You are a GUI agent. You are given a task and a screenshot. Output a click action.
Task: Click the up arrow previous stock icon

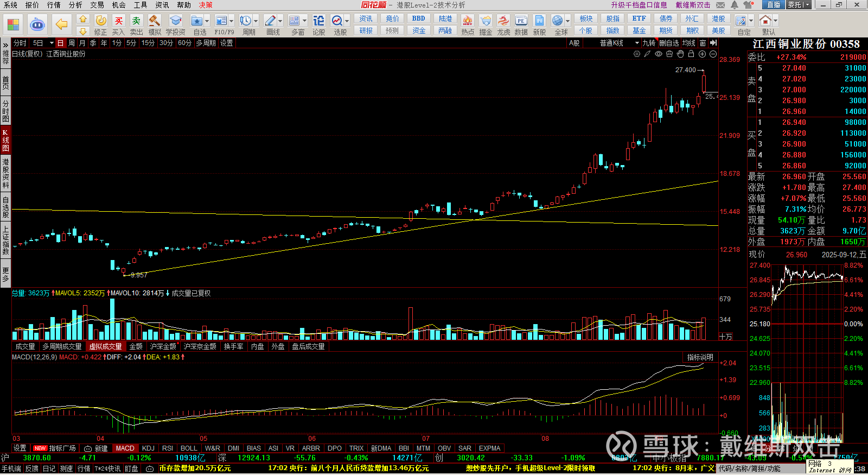point(83,19)
